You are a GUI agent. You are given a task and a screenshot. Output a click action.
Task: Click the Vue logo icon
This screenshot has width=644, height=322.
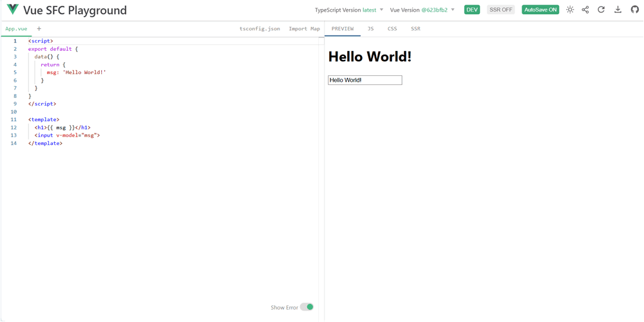12,10
